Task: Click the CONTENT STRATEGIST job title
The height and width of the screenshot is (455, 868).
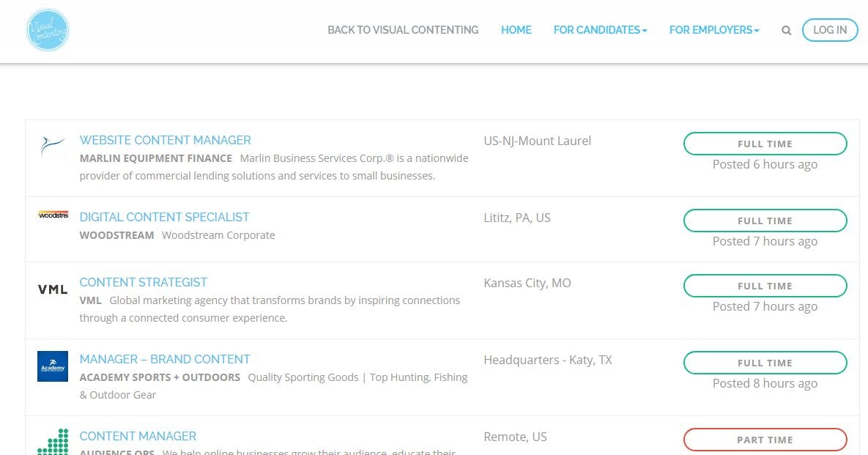Action: (x=144, y=282)
